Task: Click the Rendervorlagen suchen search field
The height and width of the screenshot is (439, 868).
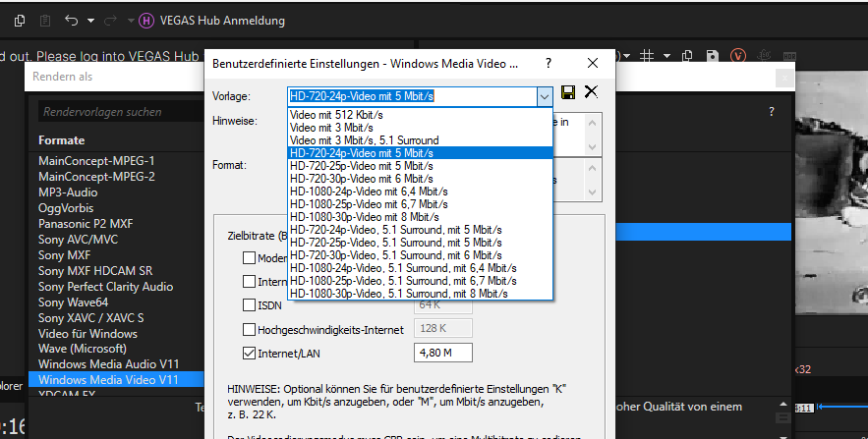Action: tap(121, 112)
